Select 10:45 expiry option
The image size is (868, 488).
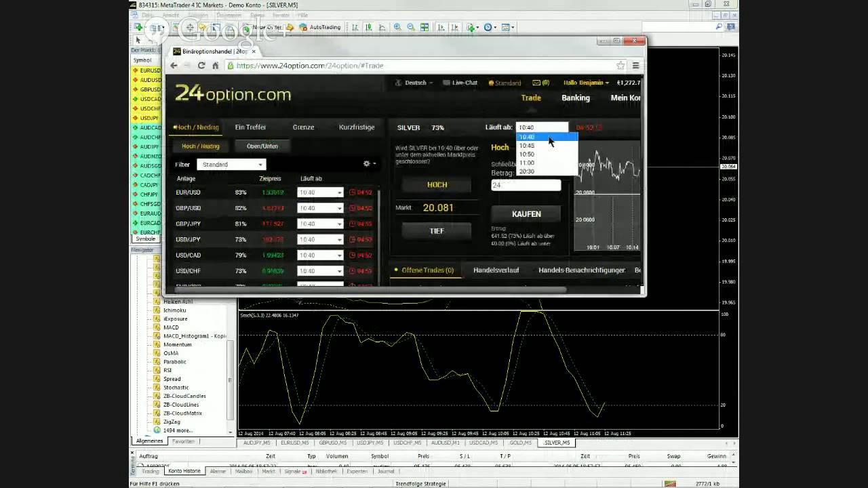click(x=547, y=146)
